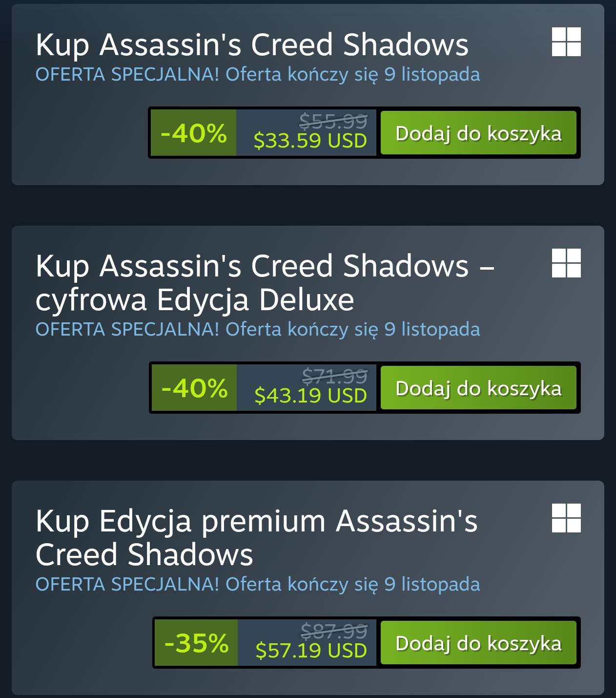Click special offer text under Deluxe edition title
Screen dimensions: 616x698
tap(258, 329)
